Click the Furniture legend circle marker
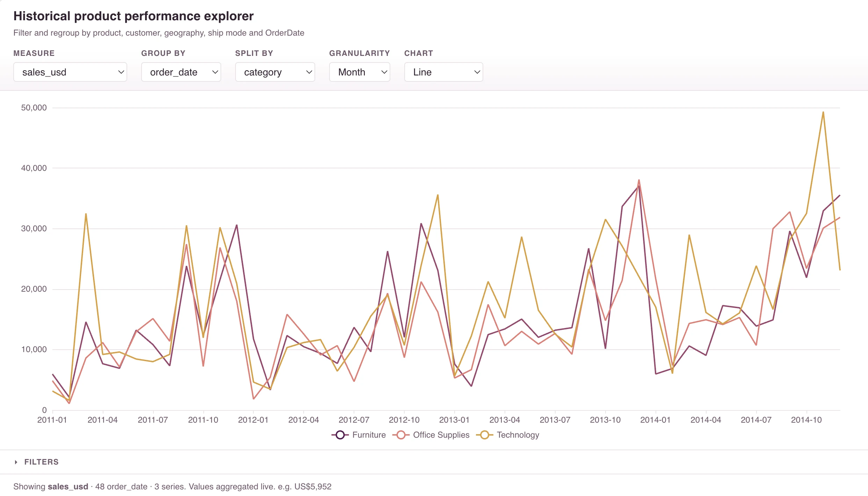 [340, 435]
